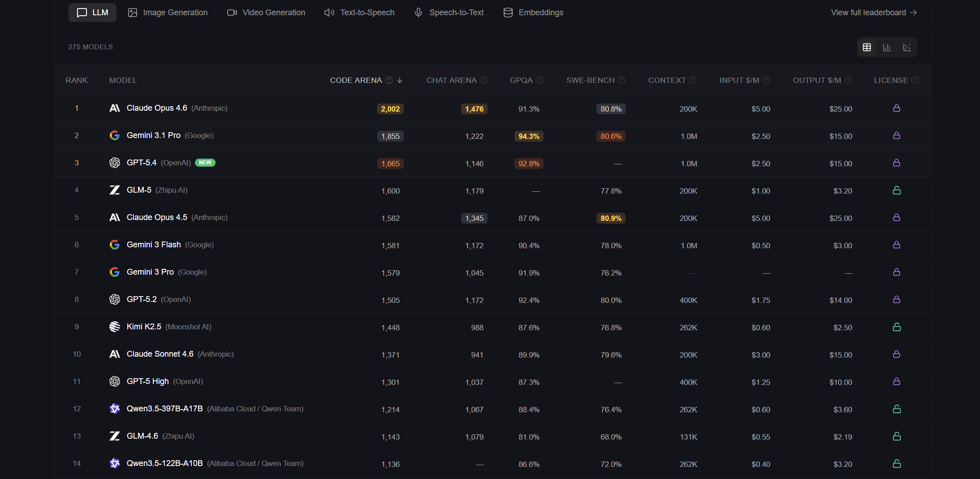Viewport: 980px width, 479px height.
Task: Click Qwen logo beside Qwen3.5-122B-A10B
Action: pos(115,463)
